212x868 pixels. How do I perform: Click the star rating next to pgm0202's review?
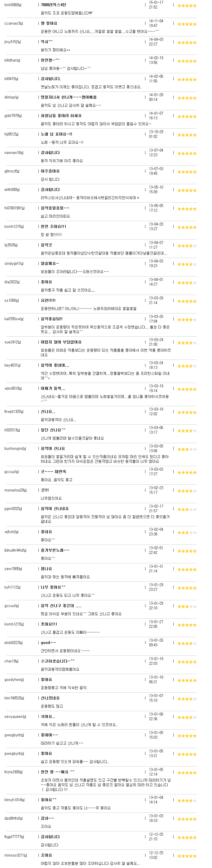click(x=187, y=509)
